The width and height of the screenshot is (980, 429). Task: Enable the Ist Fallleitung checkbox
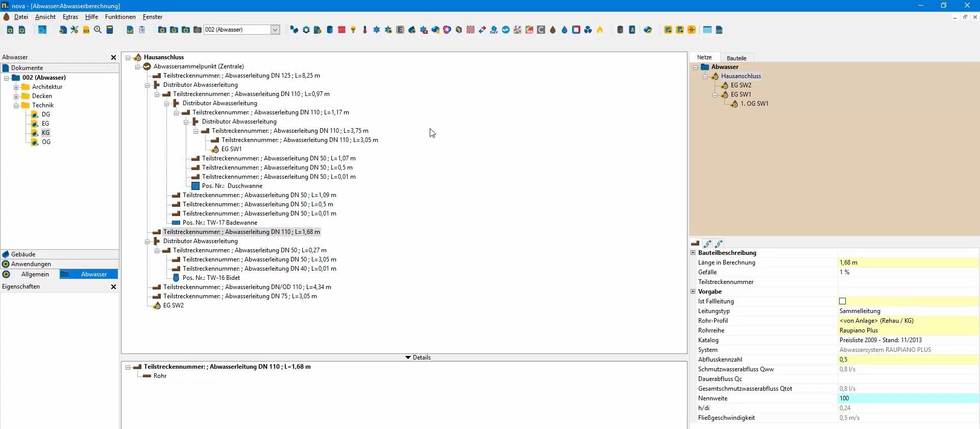(843, 301)
